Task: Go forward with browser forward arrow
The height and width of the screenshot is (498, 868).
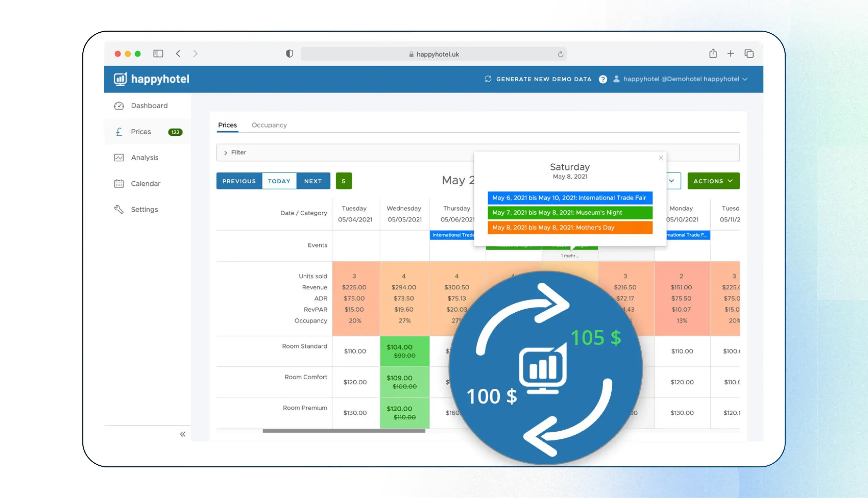Action: tap(195, 54)
